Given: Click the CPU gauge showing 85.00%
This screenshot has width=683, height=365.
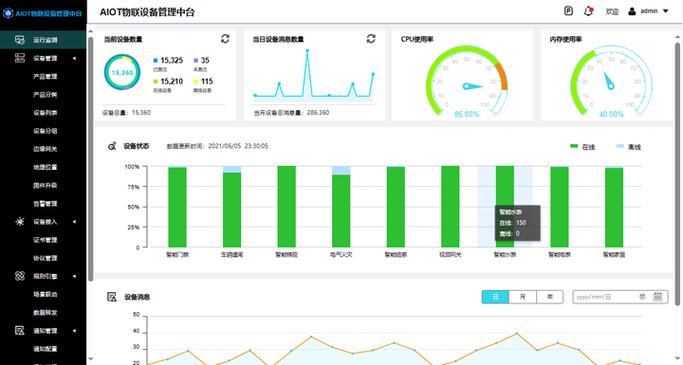Looking at the screenshot, I should 467,81.
